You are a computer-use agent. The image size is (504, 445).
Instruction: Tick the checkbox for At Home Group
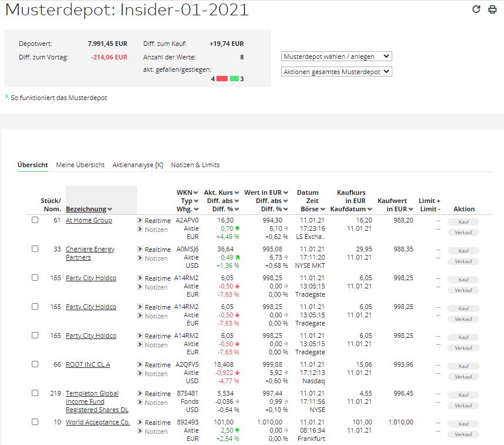pyautogui.click(x=35, y=220)
